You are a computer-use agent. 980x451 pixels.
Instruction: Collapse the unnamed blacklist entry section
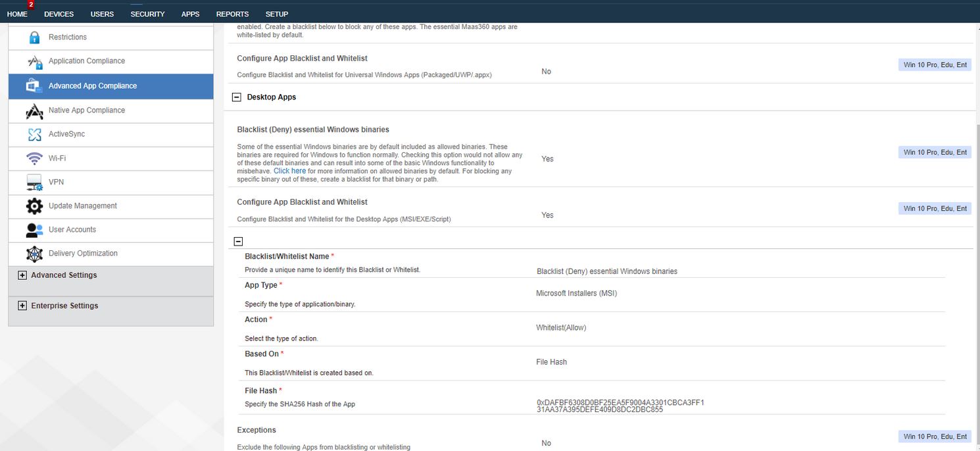tap(238, 242)
